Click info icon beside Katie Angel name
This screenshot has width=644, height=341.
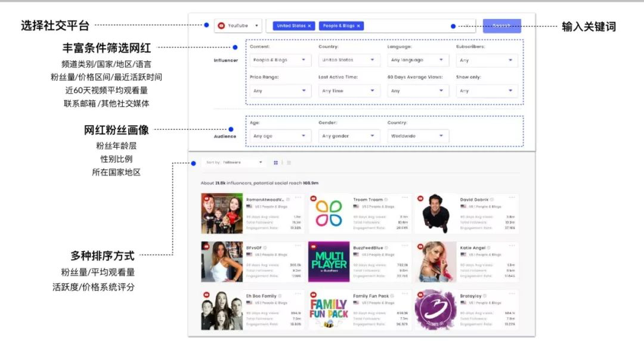pyautogui.click(x=490, y=247)
